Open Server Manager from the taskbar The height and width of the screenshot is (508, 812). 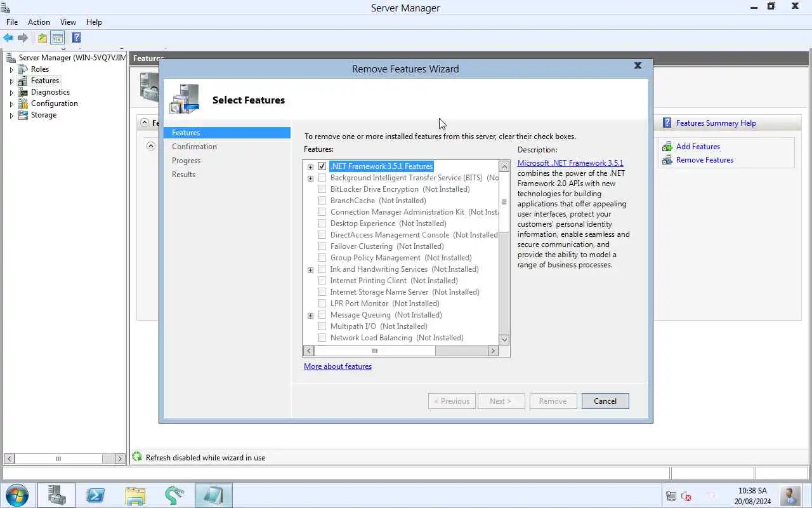(56, 495)
